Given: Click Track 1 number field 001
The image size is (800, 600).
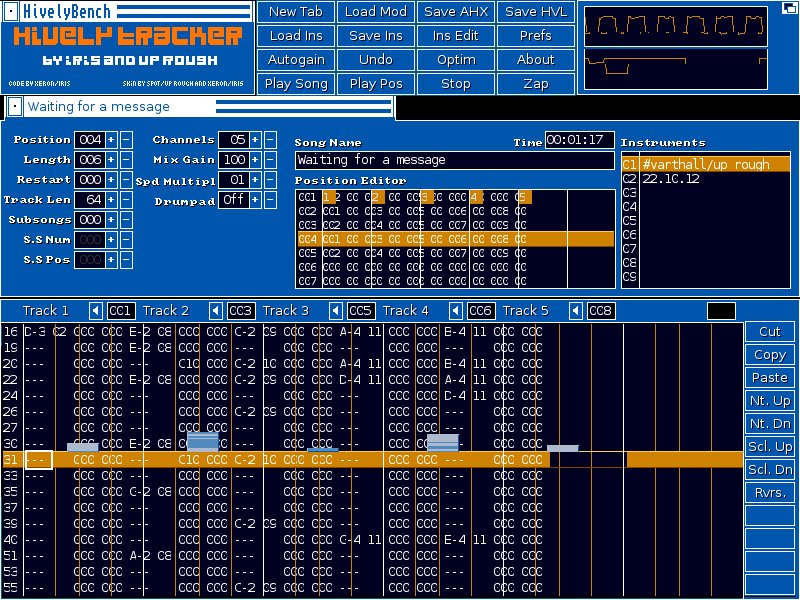Looking at the screenshot, I should click(x=121, y=311).
